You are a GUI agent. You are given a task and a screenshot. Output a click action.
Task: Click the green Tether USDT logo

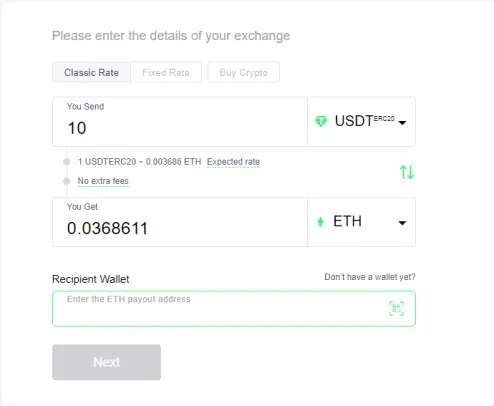[x=321, y=121]
